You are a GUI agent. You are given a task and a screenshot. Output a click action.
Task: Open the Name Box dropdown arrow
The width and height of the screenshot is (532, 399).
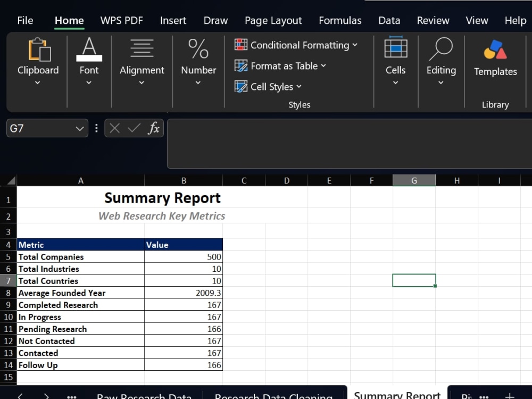(80, 129)
